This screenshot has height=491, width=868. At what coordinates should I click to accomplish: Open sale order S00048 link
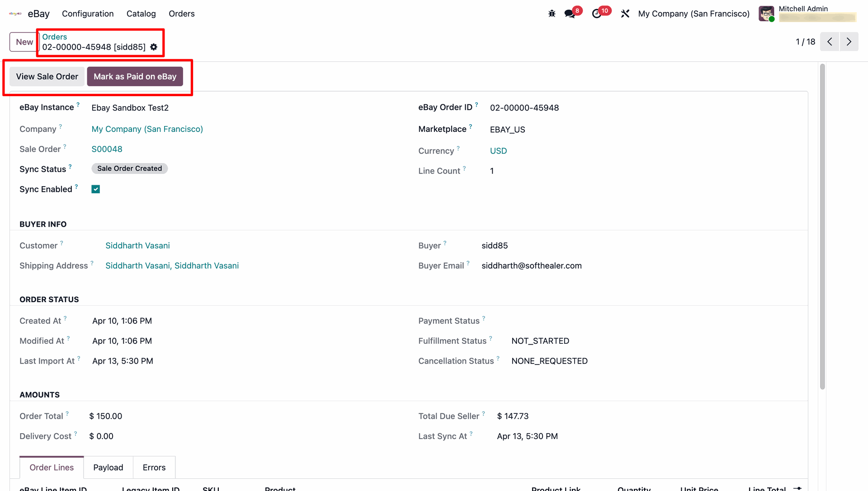click(x=107, y=149)
